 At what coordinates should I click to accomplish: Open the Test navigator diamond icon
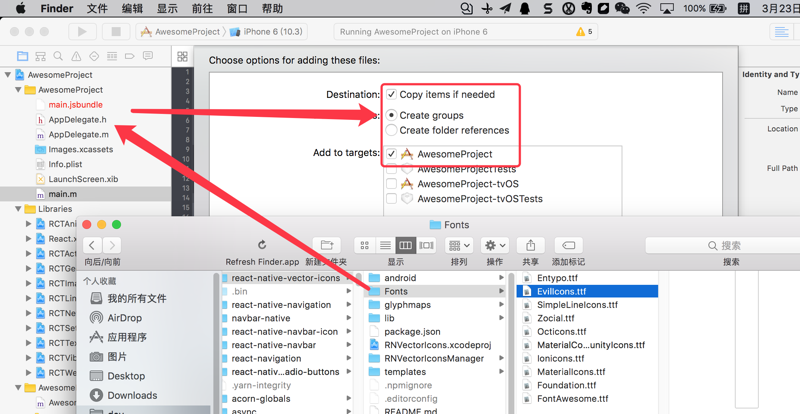[94, 56]
